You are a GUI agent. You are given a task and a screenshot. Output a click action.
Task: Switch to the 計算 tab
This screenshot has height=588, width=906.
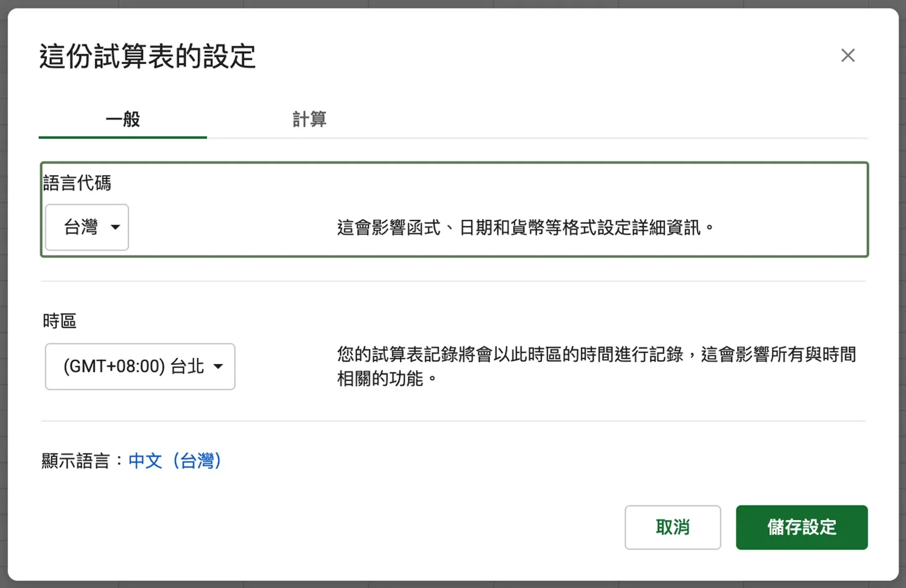(x=309, y=119)
